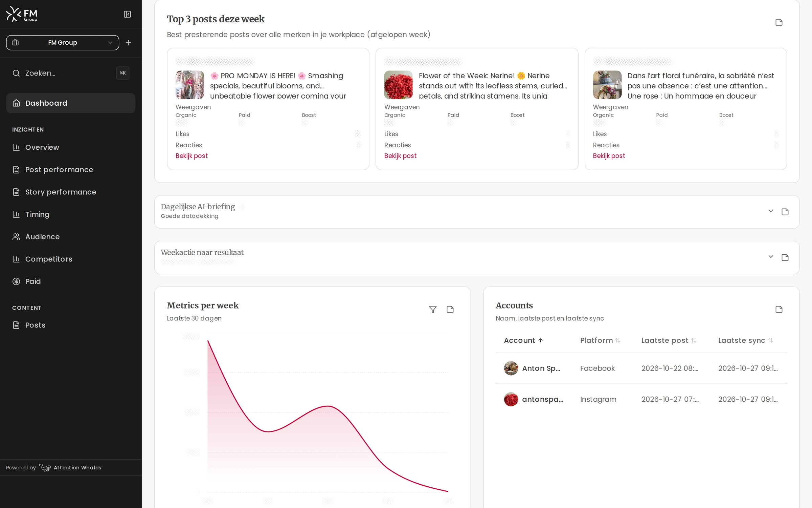The height and width of the screenshot is (508, 812).
Task: Collapse the sidebar panel icon
Action: [x=127, y=14]
